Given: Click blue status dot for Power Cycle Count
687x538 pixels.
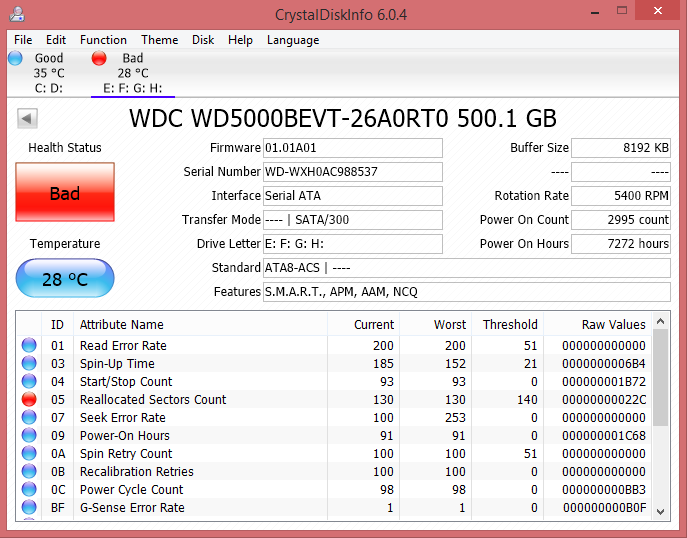Looking at the screenshot, I should click(29, 489).
